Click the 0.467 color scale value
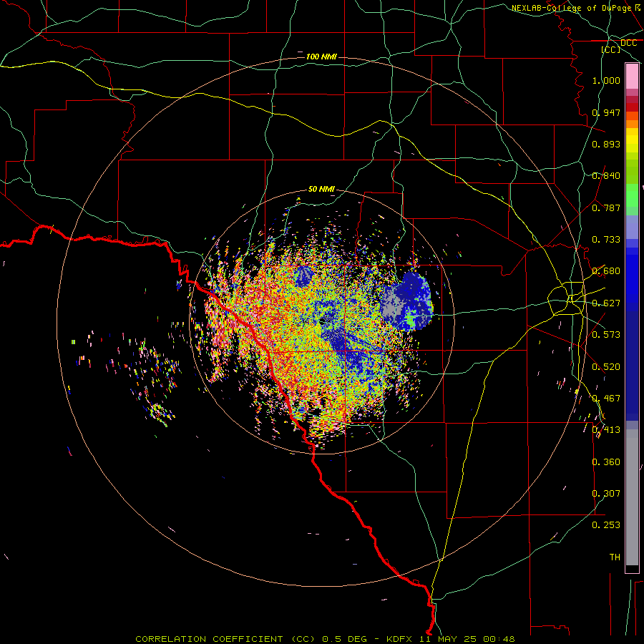The width and height of the screenshot is (644, 644). pyautogui.click(x=606, y=399)
